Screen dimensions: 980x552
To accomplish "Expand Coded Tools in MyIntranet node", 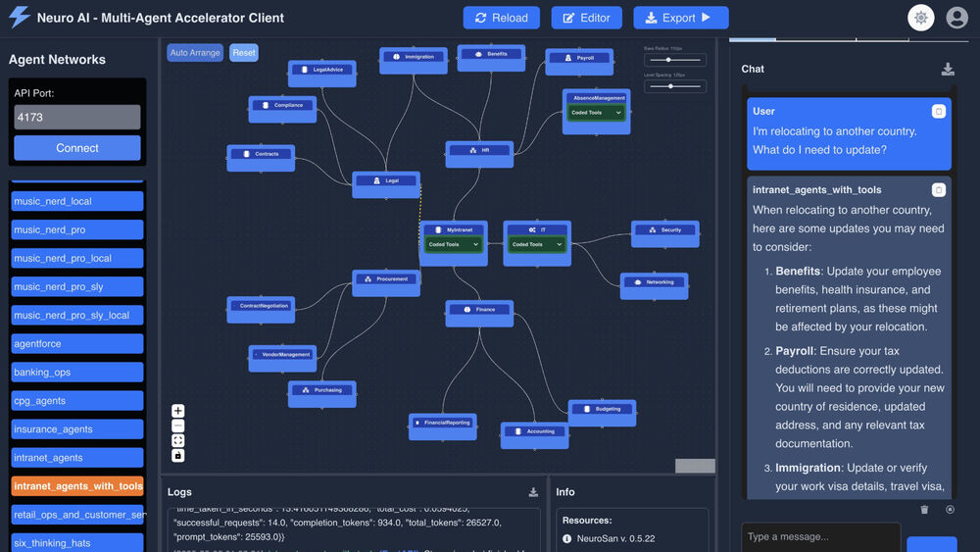I will click(x=453, y=244).
